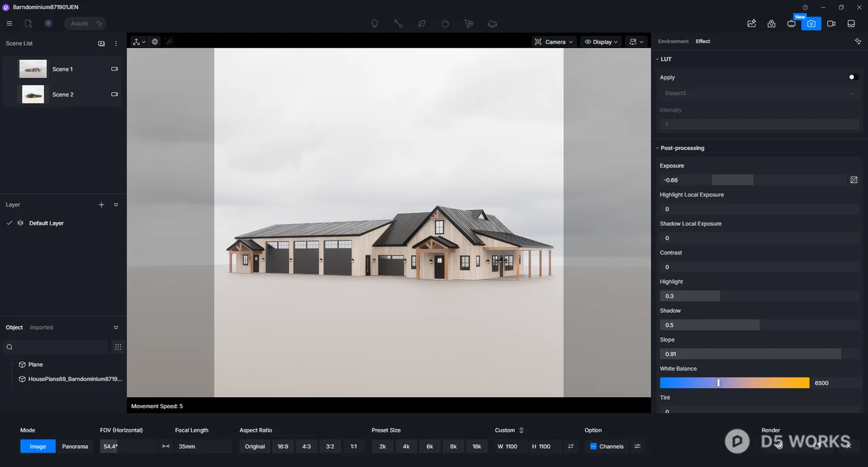Viewport: 868px width, 467px height.
Task: Open the Display dropdown
Action: click(601, 42)
